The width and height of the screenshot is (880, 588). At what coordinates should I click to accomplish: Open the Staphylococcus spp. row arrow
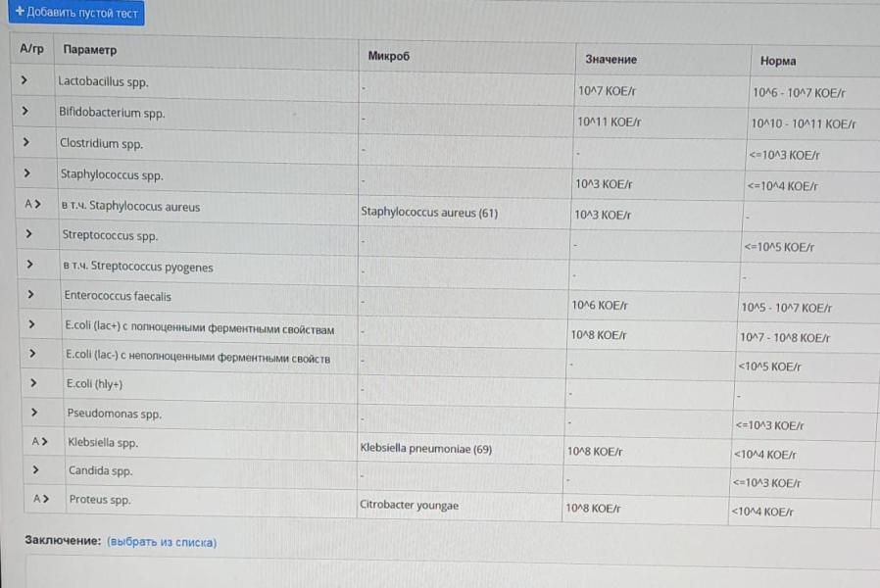[26, 173]
